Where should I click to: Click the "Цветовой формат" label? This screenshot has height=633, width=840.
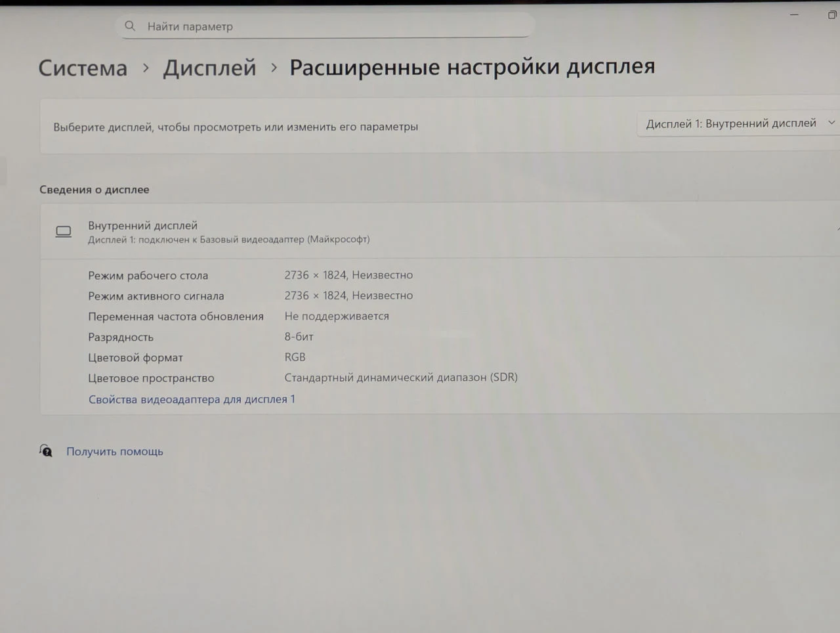136,358
